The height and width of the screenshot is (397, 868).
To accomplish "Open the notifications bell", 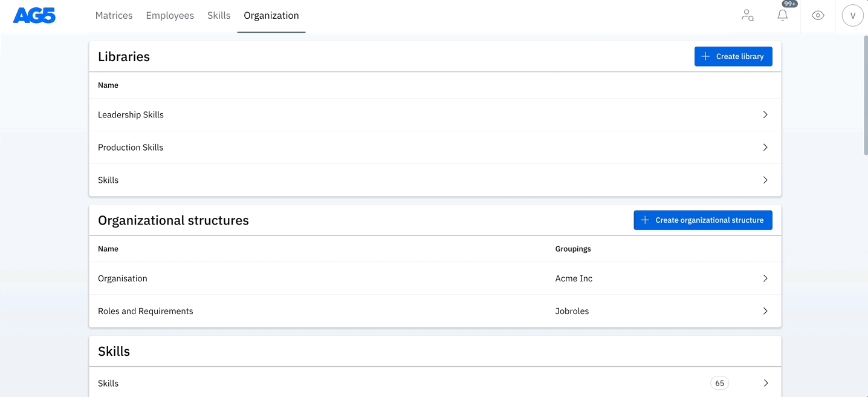I will [782, 16].
